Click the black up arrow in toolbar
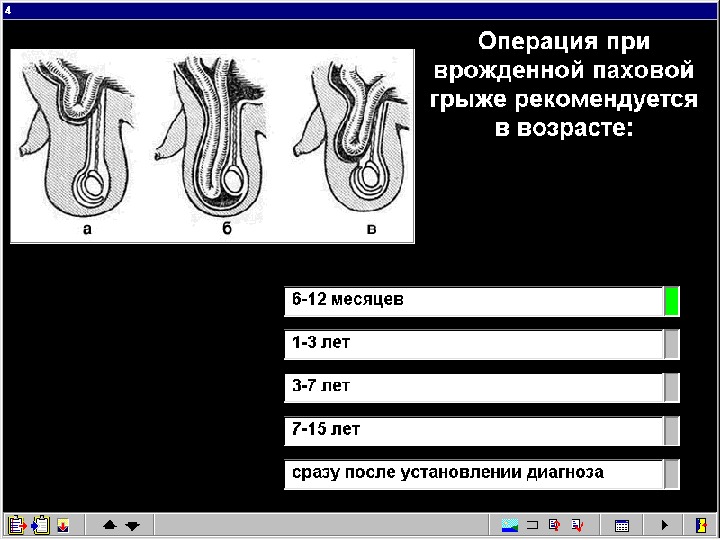The height and width of the screenshot is (540, 720). (109, 525)
